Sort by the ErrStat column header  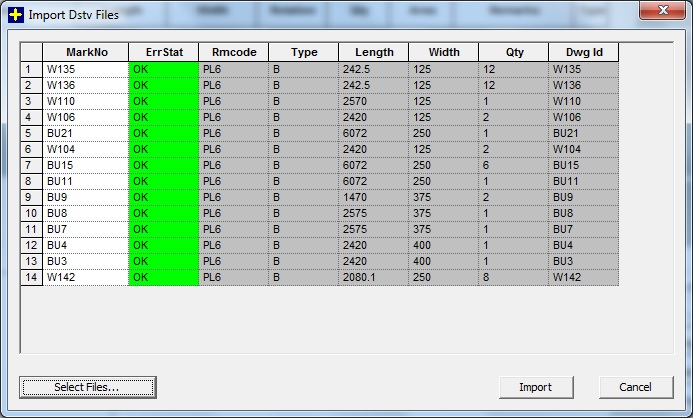tap(163, 52)
